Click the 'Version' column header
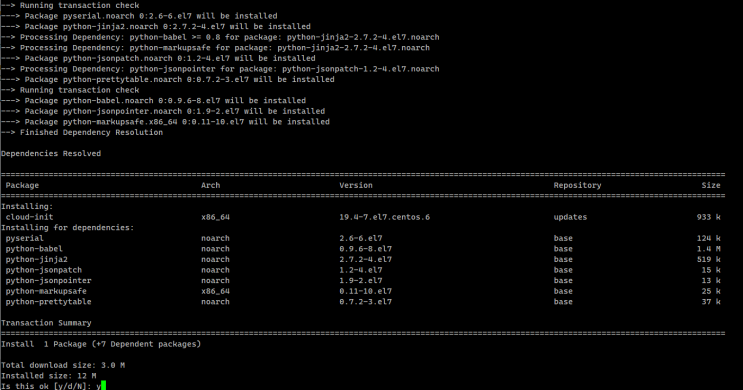The image size is (743, 390). (356, 185)
